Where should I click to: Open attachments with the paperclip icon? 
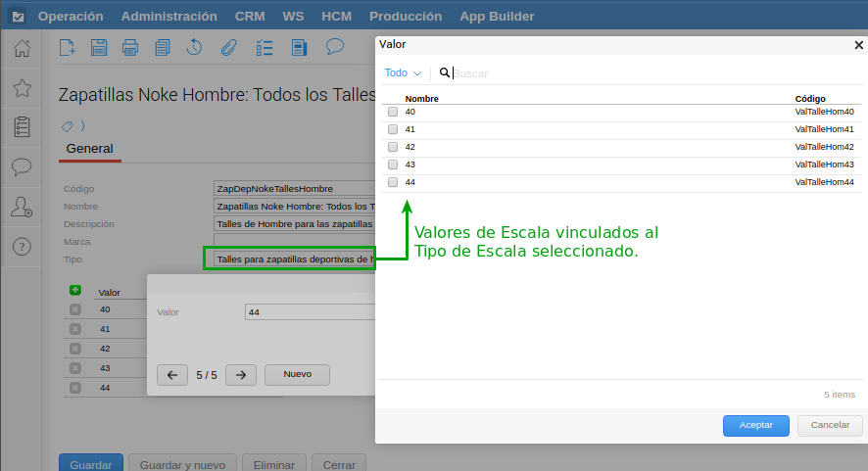pos(228,47)
